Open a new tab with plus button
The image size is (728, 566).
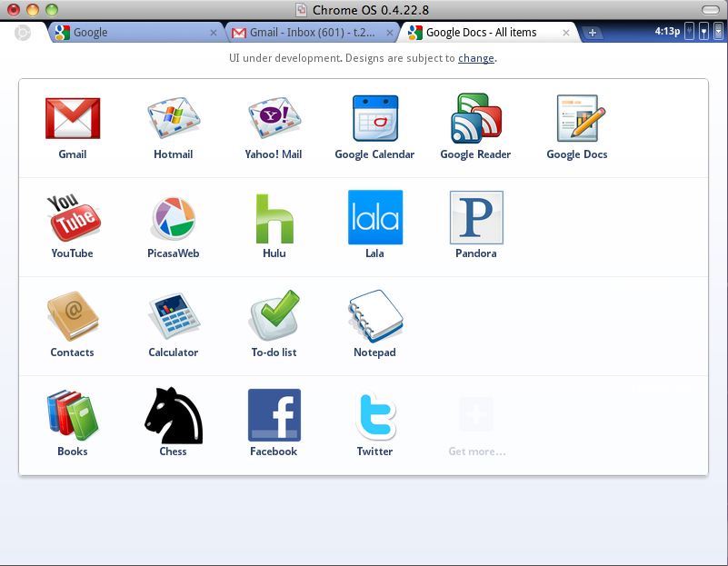[593, 33]
